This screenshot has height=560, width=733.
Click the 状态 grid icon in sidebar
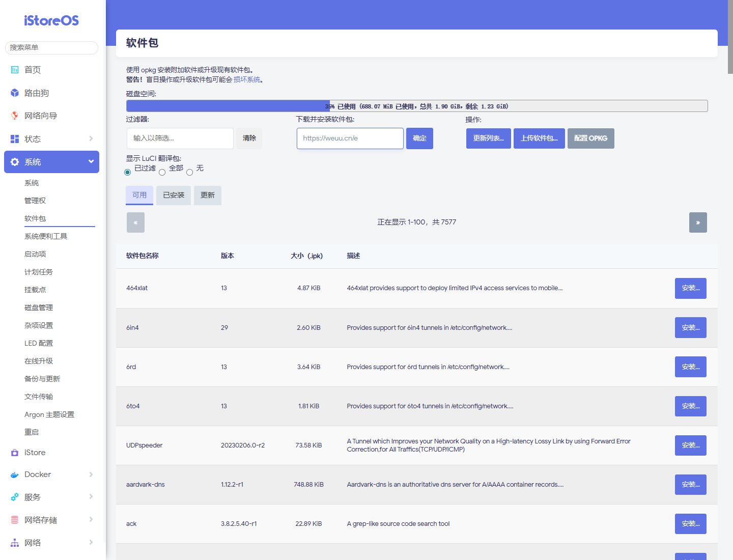click(x=15, y=139)
